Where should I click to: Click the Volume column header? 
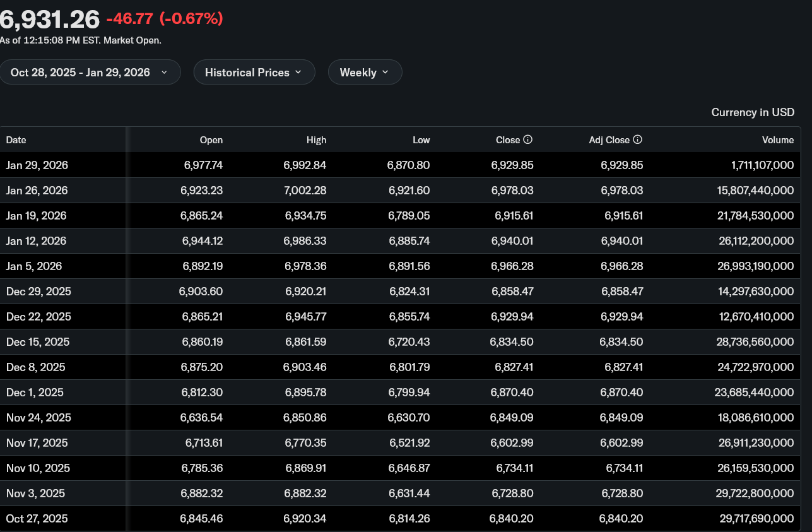click(778, 140)
